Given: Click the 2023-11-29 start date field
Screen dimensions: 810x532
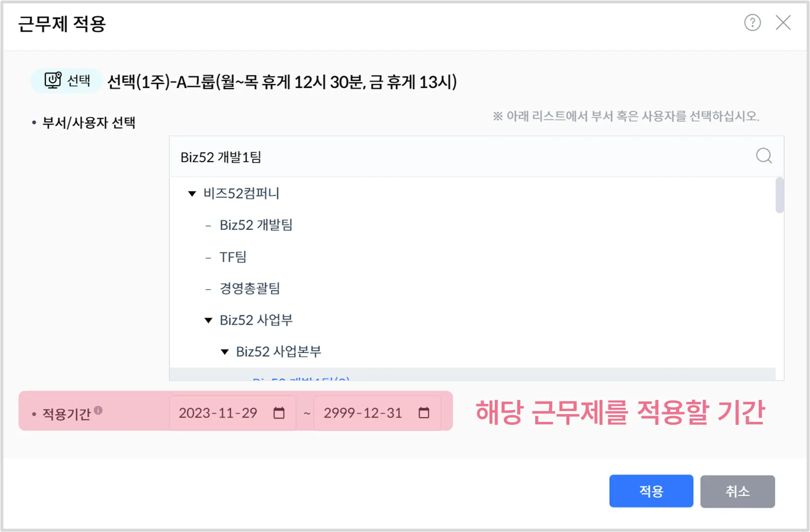Looking at the screenshot, I should click(218, 413).
